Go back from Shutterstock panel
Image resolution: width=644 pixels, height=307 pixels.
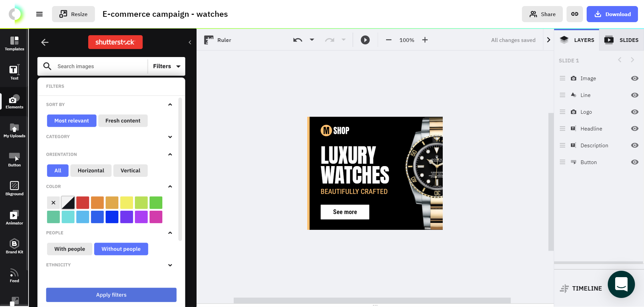click(x=45, y=42)
